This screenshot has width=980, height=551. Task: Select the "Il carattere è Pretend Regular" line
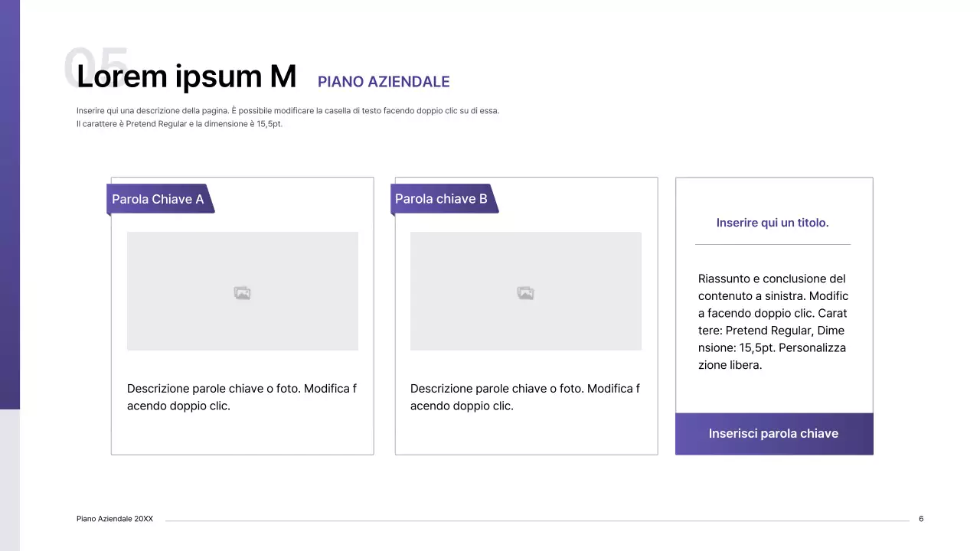(179, 124)
